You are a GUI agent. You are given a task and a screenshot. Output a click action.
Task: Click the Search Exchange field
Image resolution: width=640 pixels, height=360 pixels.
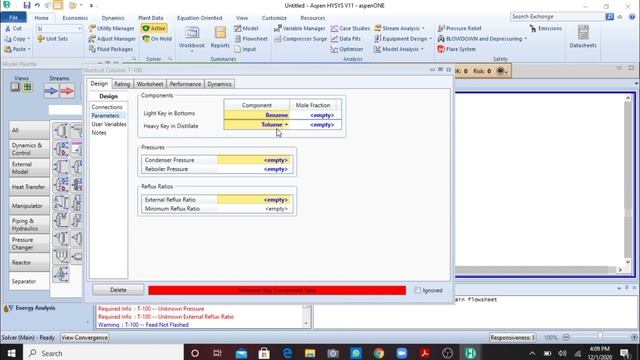pos(558,16)
